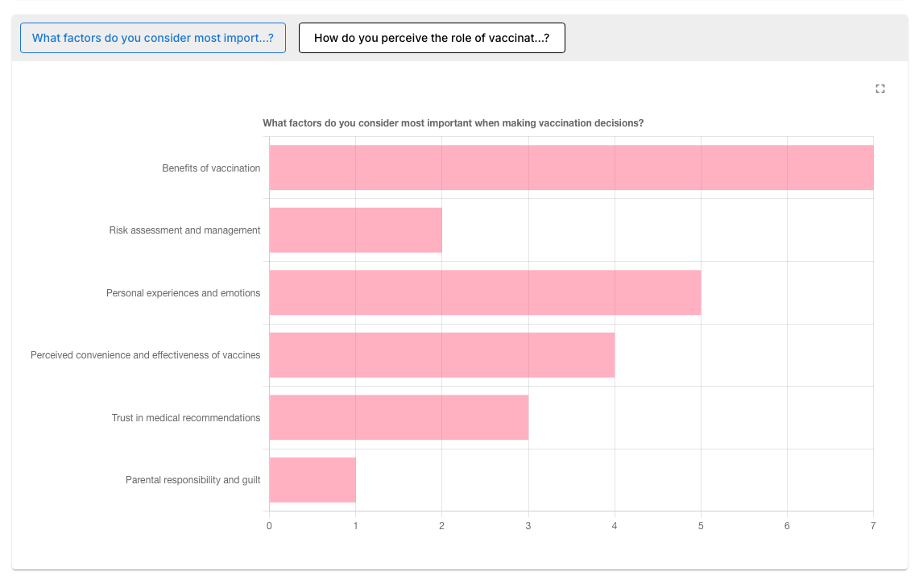919x588 pixels.
Task: Click the 'Risk assessment and management' label
Action: pyautogui.click(x=184, y=230)
